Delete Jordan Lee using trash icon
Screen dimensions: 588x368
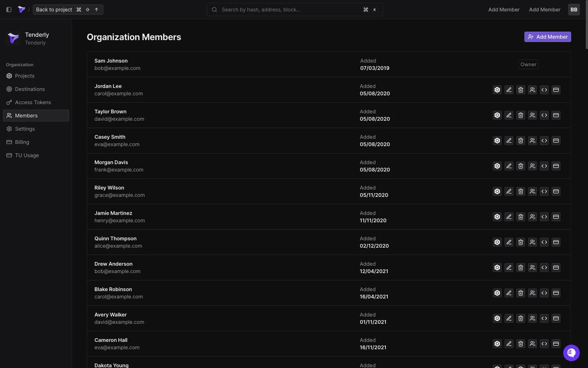point(521,90)
